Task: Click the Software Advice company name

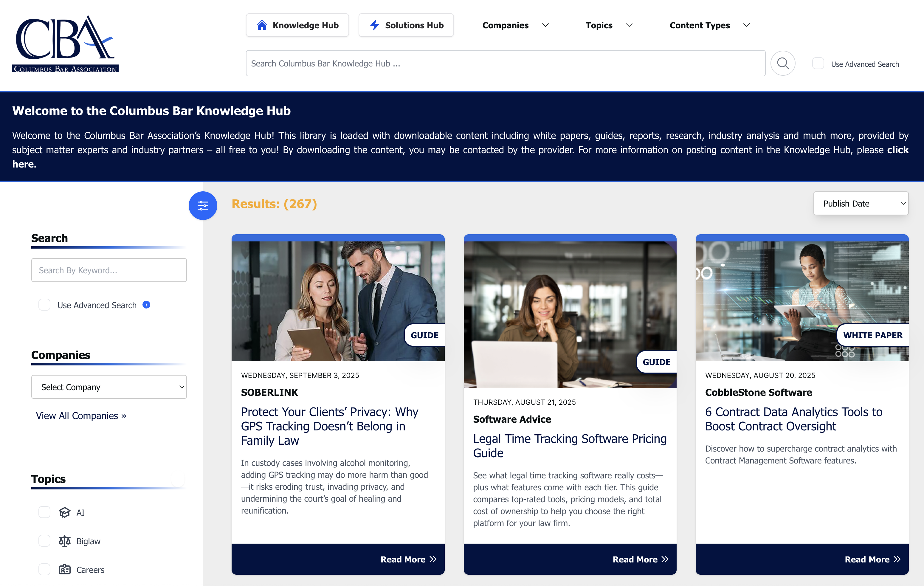Action: tap(512, 419)
